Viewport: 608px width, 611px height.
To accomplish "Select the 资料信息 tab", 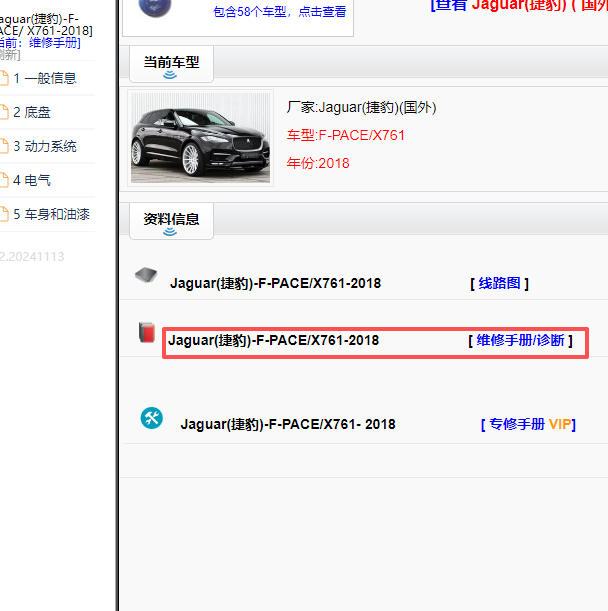I will click(x=171, y=221).
